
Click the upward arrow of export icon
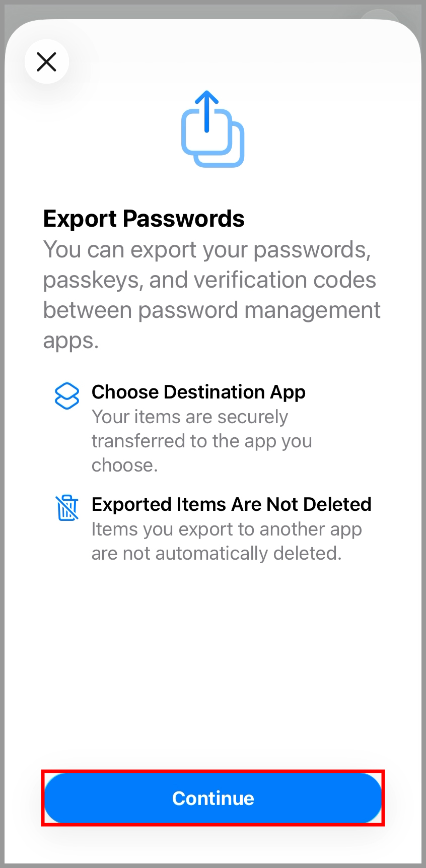pyautogui.click(x=206, y=108)
